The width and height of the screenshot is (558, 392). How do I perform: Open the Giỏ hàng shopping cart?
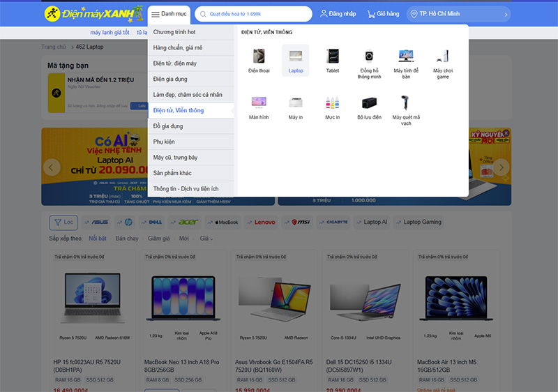383,14
